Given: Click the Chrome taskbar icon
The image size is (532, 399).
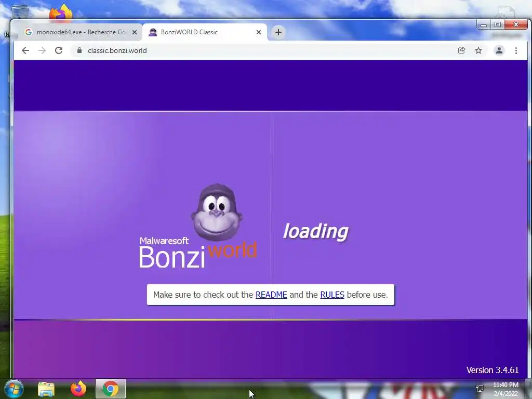Looking at the screenshot, I should tap(111, 389).
